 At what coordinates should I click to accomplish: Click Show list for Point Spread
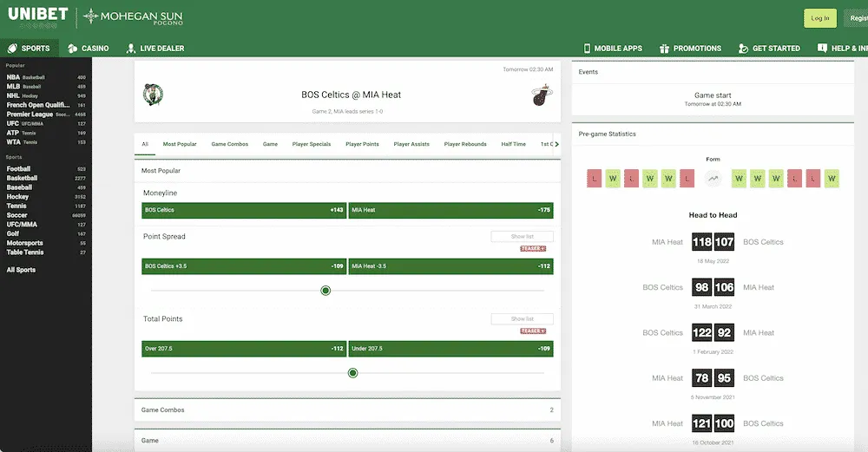pyautogui.click(x=522, y=236)
